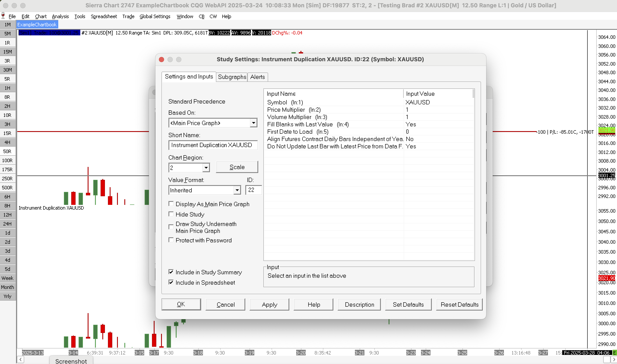Click the Sierra Chart app icon
Image resolution: width=617 pixels, height=364 pixels.
click(x=3, y=16)
